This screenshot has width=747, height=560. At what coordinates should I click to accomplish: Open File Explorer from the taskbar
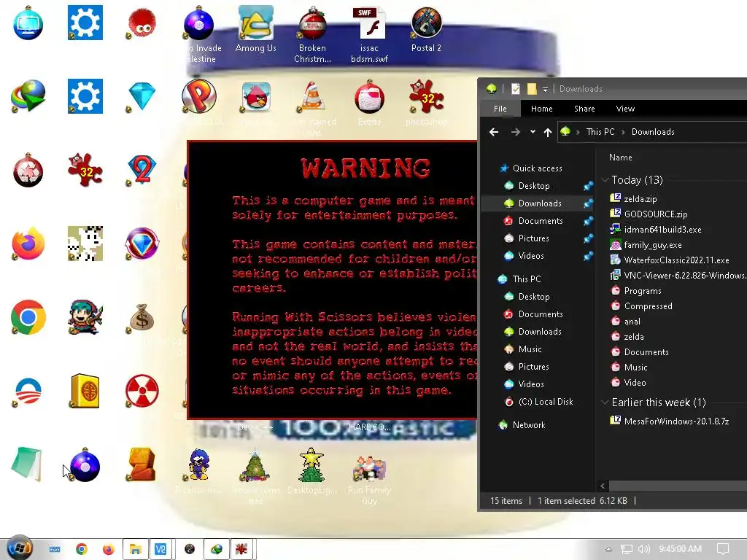(x=135, y=550)
